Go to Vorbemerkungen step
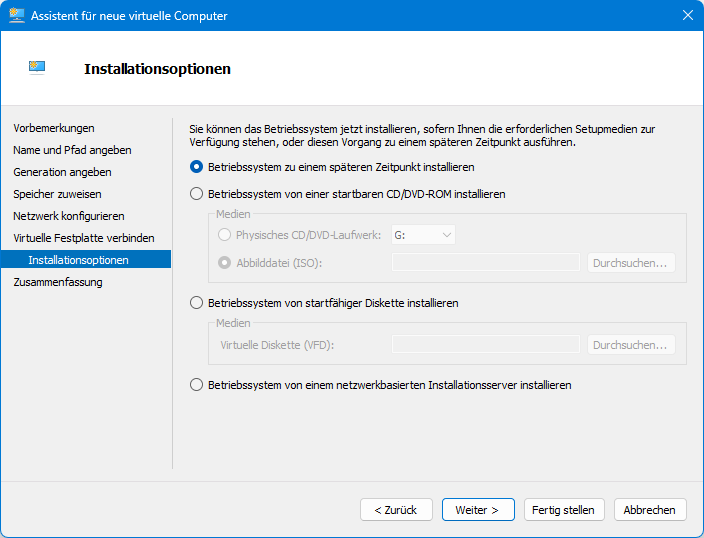This screenshot has width=704, height=538. pos(54,128)
